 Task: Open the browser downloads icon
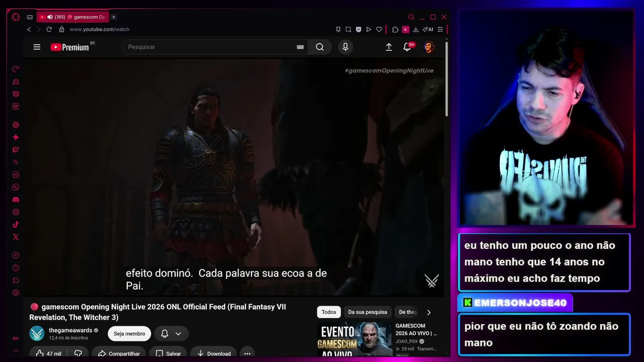click(416, 30)
